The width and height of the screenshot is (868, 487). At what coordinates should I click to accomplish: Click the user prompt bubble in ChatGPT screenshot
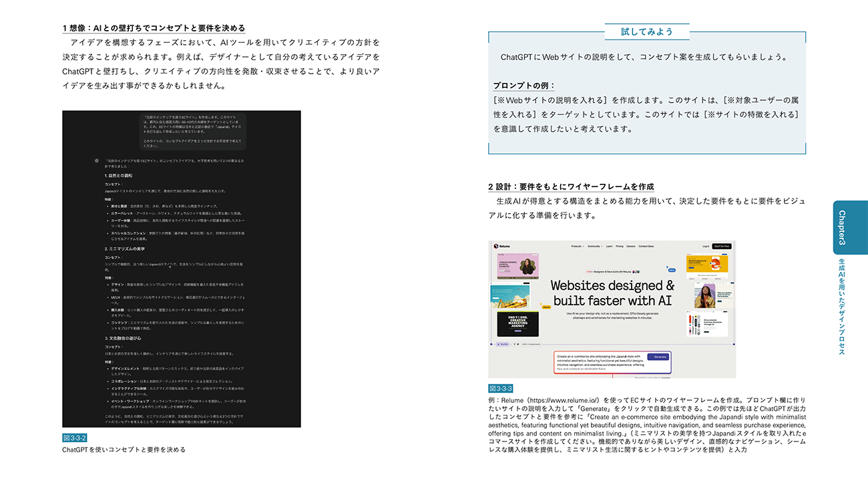pos(194,131)
